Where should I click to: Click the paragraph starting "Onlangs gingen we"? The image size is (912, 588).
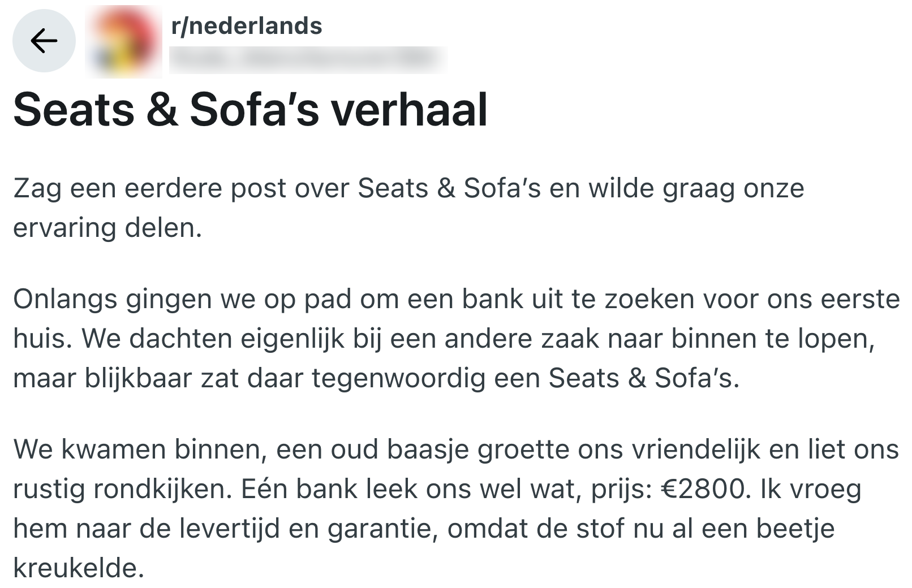(455, 338)
